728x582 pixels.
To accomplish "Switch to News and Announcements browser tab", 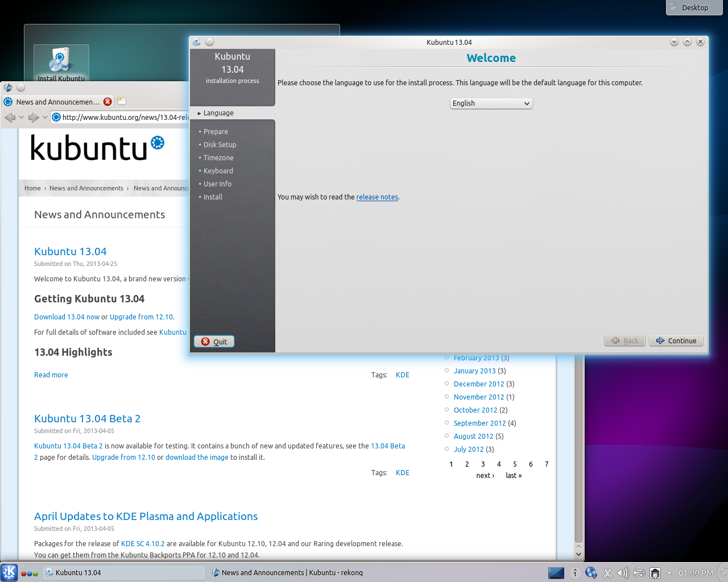I will pyautogui.click(x=58, y=102).
